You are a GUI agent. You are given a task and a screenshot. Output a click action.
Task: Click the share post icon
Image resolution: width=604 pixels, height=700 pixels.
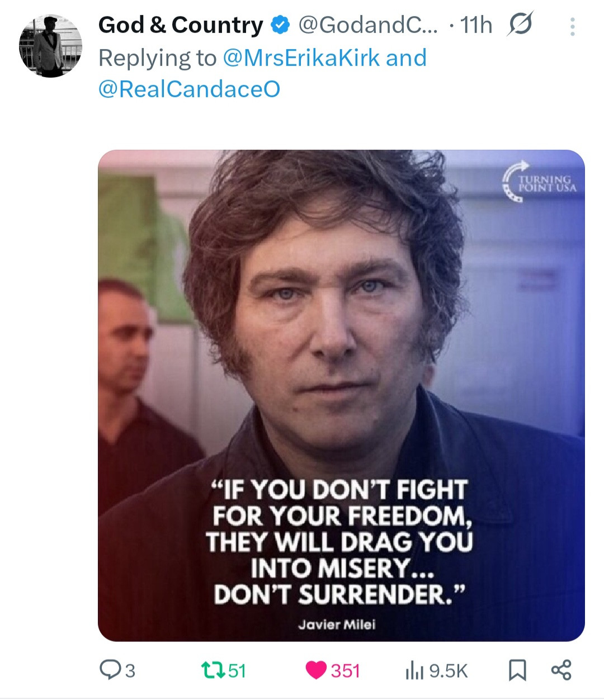561,670
